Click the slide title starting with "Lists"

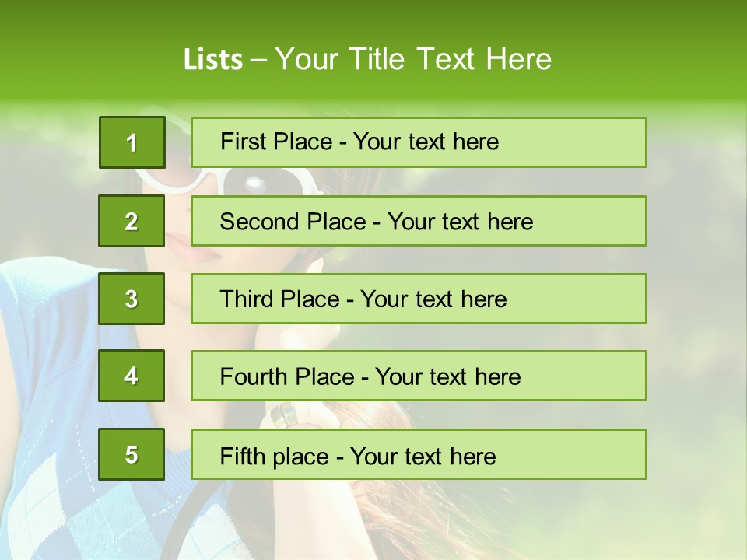point(367,59)
